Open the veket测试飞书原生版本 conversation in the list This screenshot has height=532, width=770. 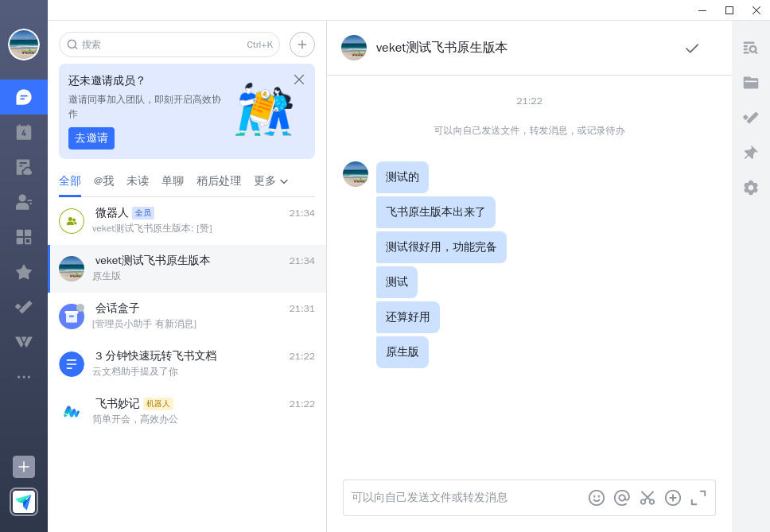tap(187, 269)
